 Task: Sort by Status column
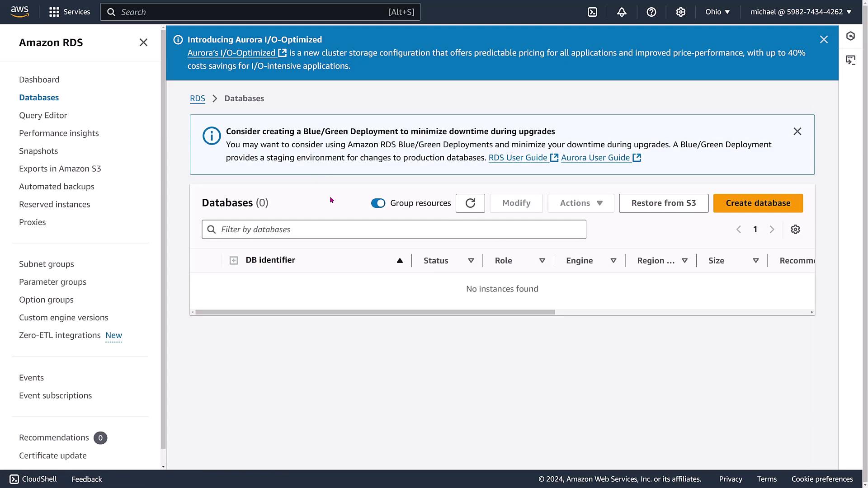pos(471,261)
